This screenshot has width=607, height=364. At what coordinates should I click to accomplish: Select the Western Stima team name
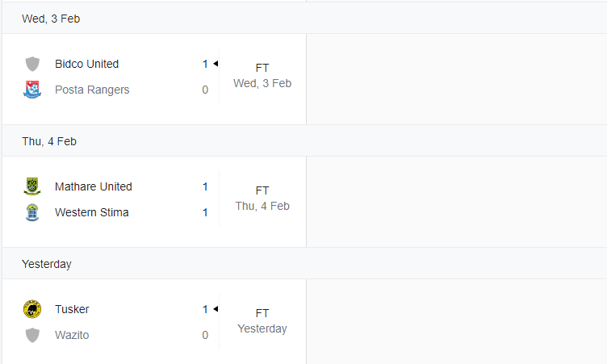pyautogui.click(x=92, y=212)
